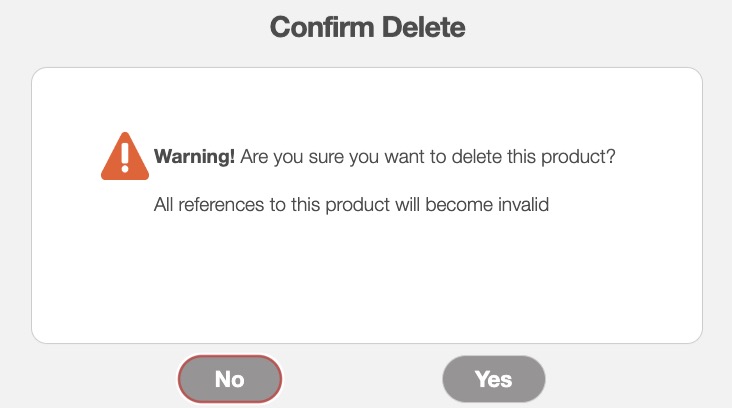Viewport: 732px width, 408px height.
Task: Click the orange warning triangle icon
Action: click(x=125, y=158)
